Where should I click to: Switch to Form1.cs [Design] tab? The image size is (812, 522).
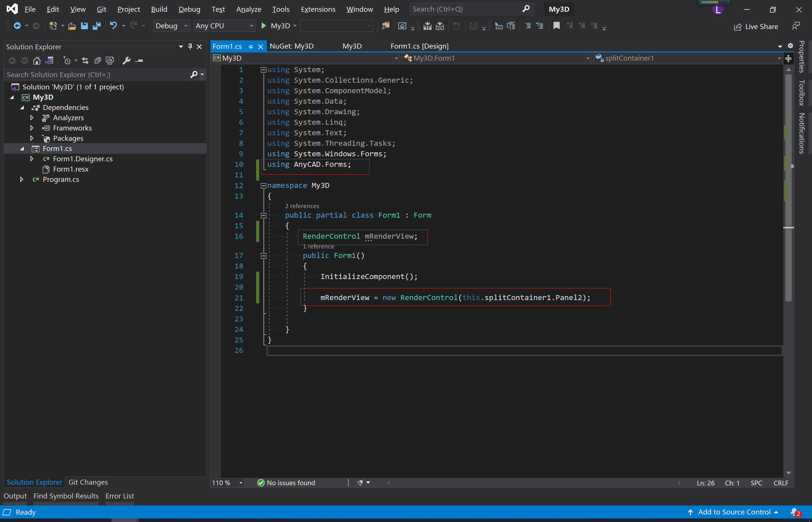(x=419, y=46)
